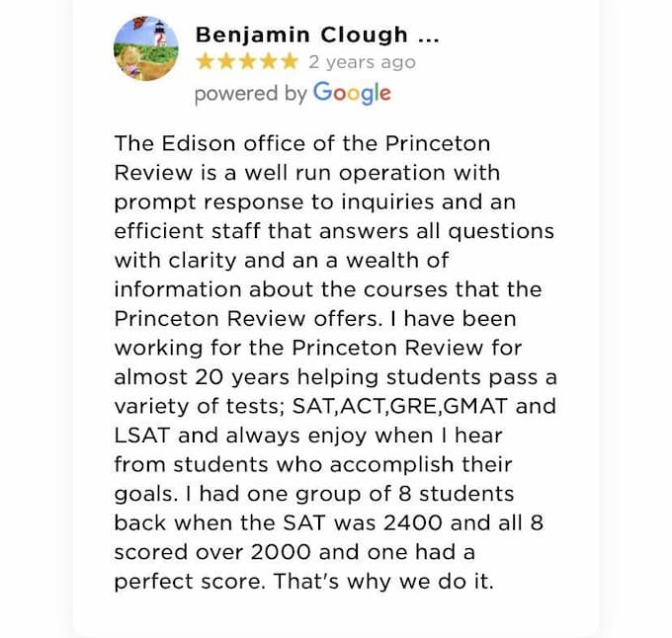Click the number '2400' in the review
This screenshot has width=672, height=638.
[413, 523]
